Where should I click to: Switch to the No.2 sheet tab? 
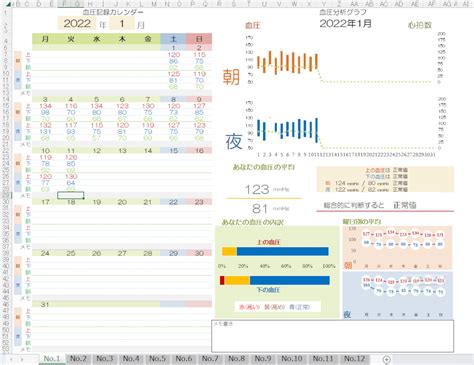click(x=78, y=359)
